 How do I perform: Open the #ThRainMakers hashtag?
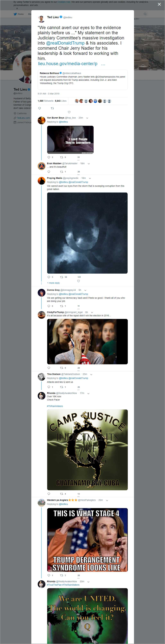click(55, 406)
